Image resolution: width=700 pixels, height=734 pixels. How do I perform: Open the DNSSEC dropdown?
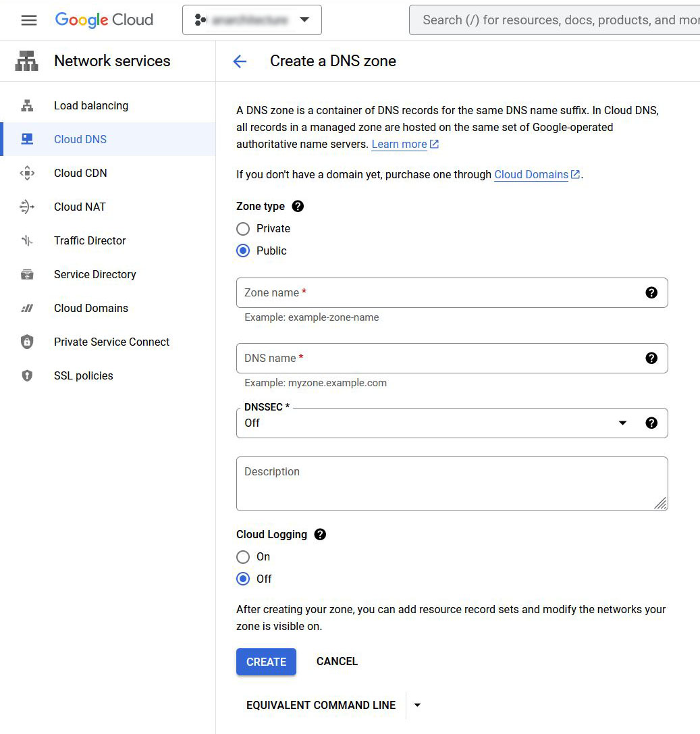(x=452, y=423)
